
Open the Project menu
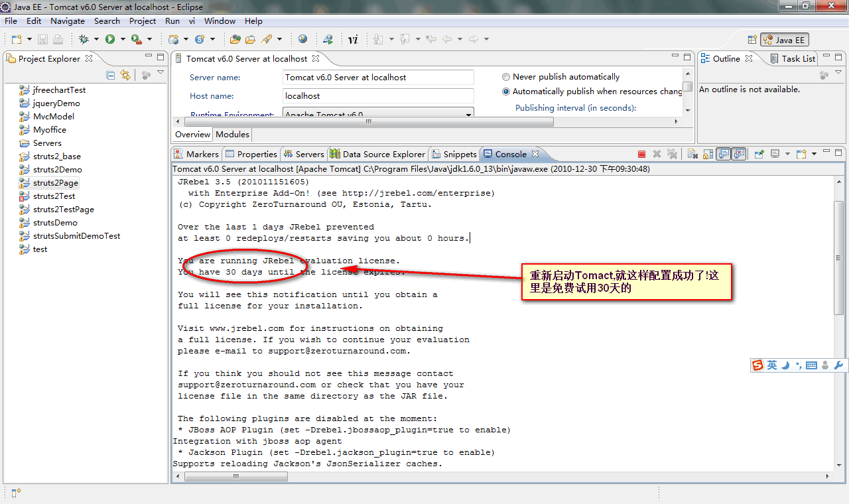(x=143, y=21)
